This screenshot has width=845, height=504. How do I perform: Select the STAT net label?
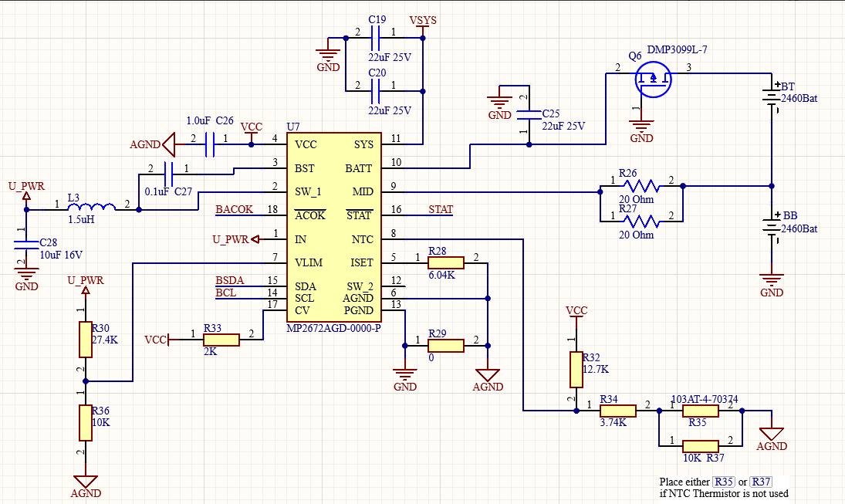click(441, 209)
